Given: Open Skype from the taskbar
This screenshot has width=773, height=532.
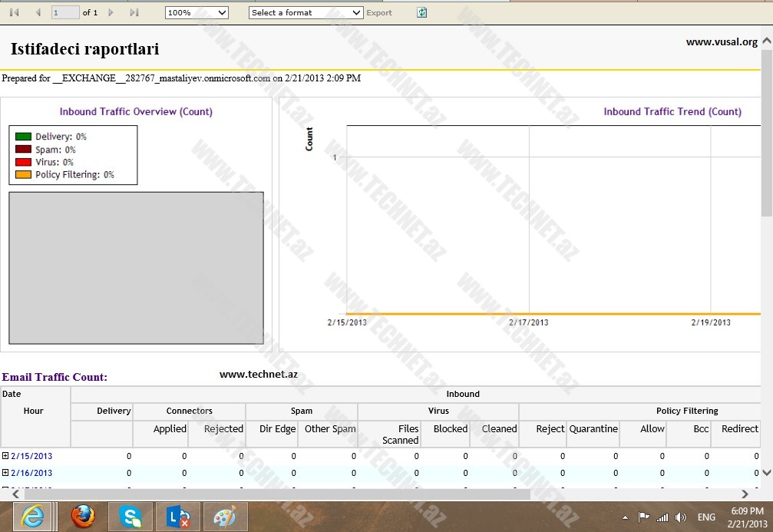Looking at the screenshot, I should (x=131, y=517).
